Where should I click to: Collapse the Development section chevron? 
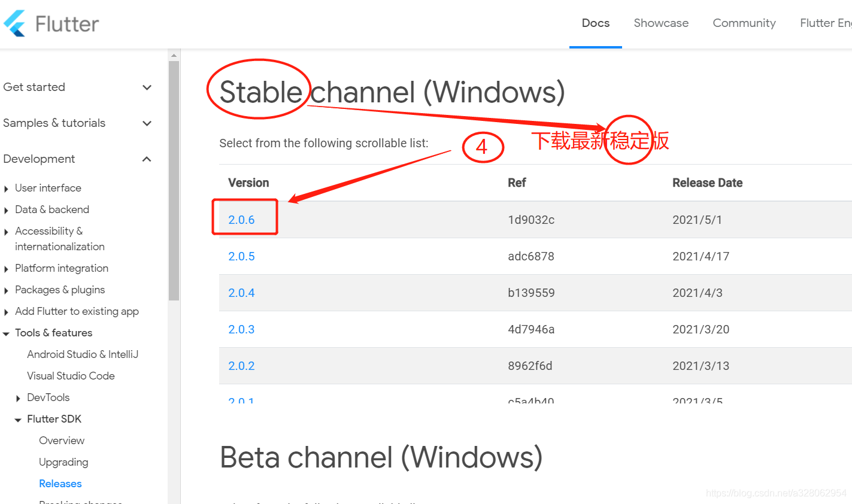pos(147,159)
